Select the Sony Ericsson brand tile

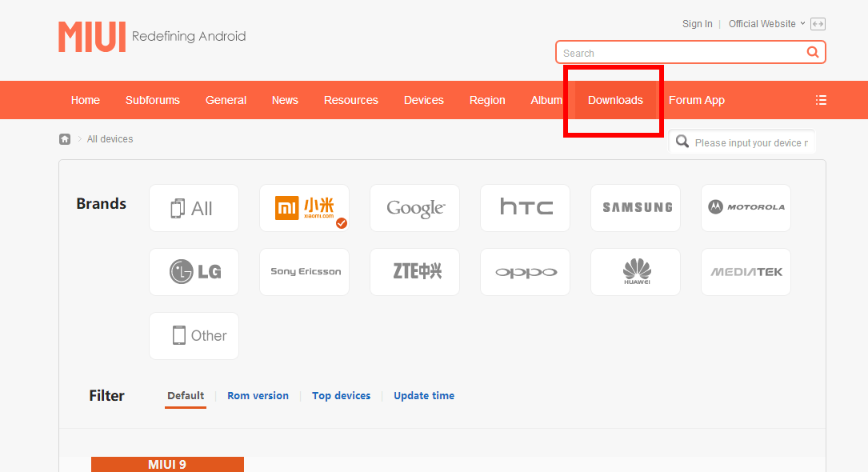tap(305, 272)
